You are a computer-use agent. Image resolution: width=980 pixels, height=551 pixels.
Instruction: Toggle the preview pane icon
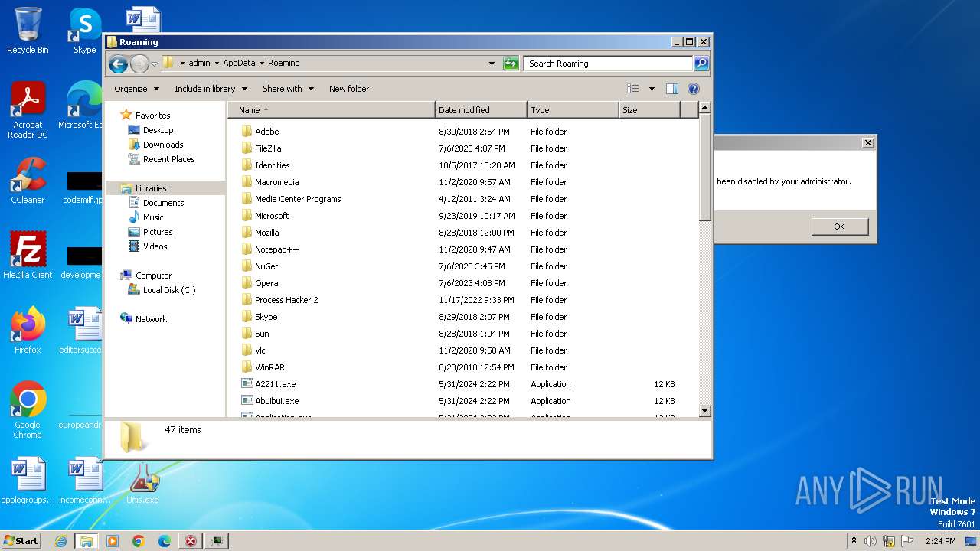[x=672, y=89]
